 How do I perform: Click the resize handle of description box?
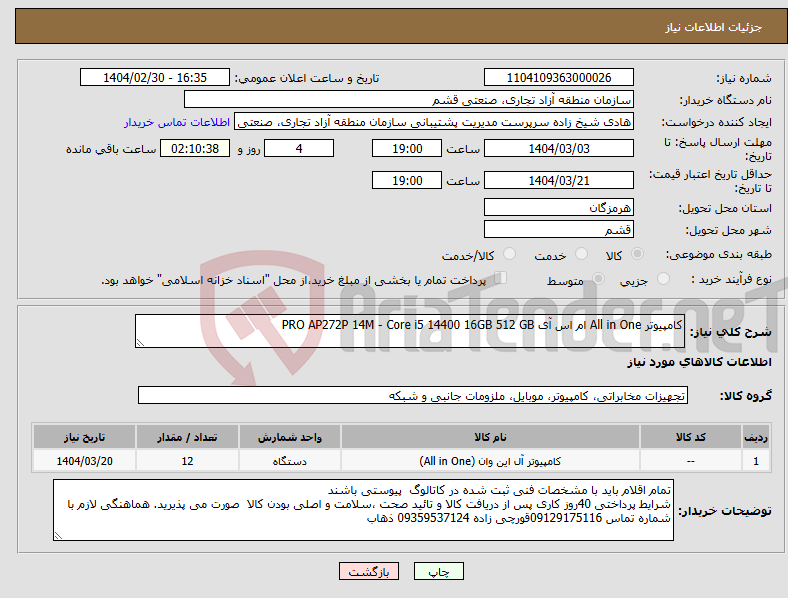(140, 343)
